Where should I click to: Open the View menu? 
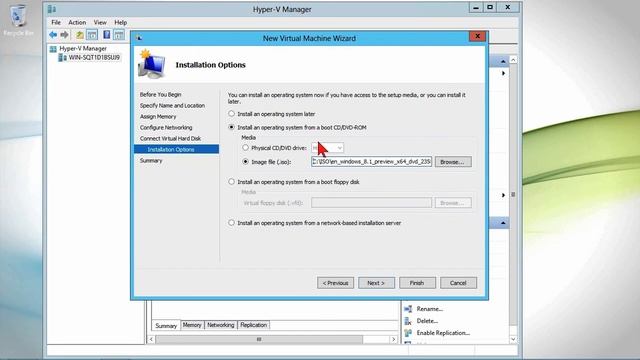pos(100,22)
